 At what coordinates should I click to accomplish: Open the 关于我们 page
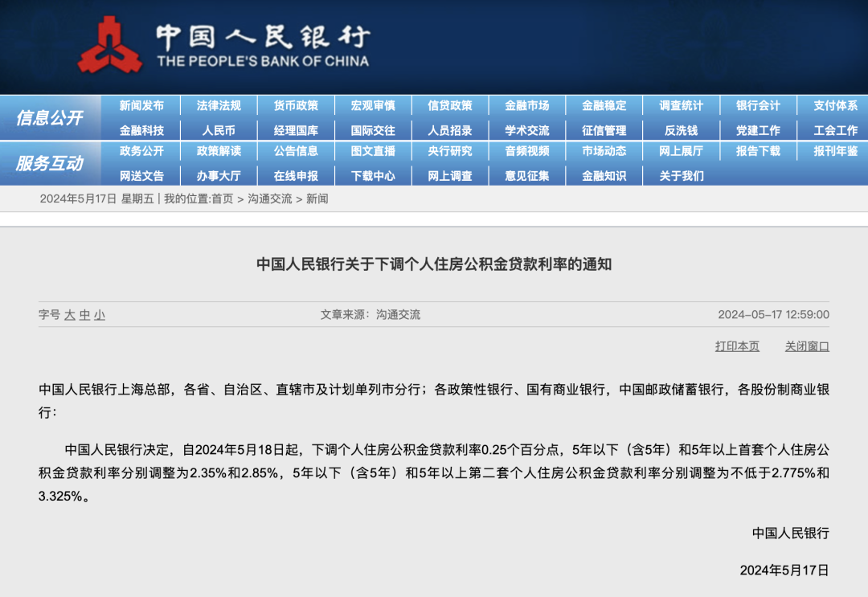tap(682, 175)
